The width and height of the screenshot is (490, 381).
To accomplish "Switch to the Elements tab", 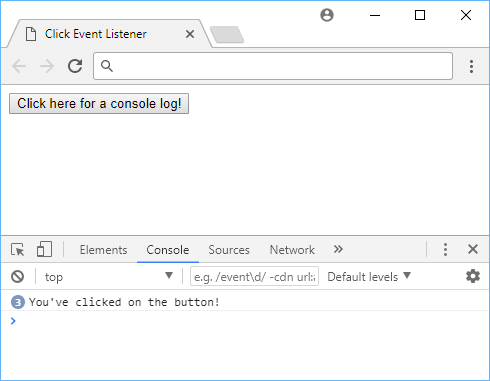I will point(103,250).
